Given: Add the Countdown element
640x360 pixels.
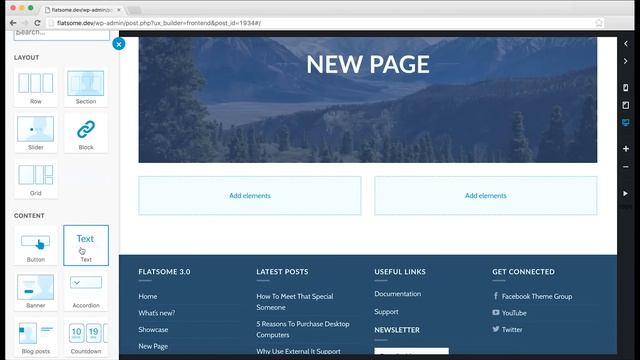Looking at the screenshot, I should [86, 337].
